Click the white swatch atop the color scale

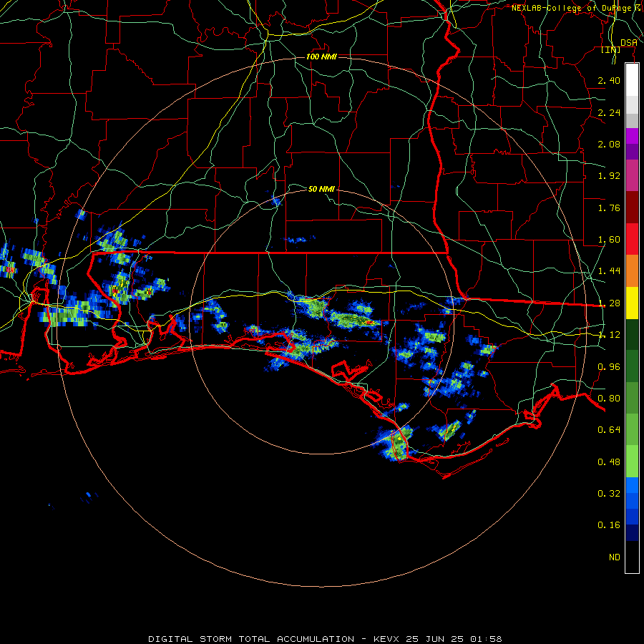point(632,80)
